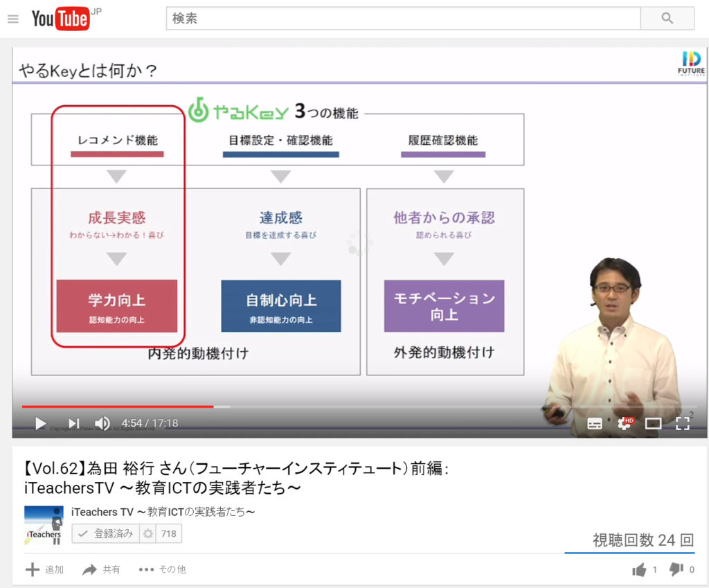Click the 登録済み subscribed button
709x588 pixels.
(105, 534)
